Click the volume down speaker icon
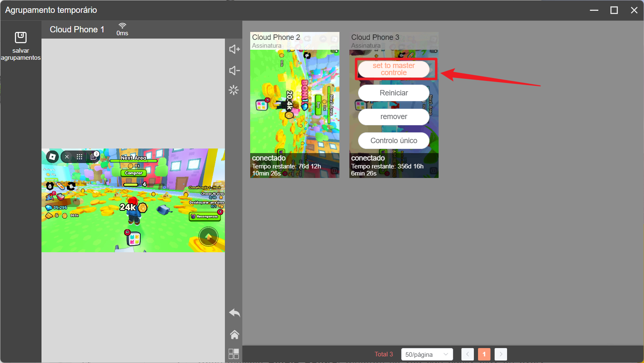Image resolution: width=644 pixels, height=363 pixels. click(234, 71)
